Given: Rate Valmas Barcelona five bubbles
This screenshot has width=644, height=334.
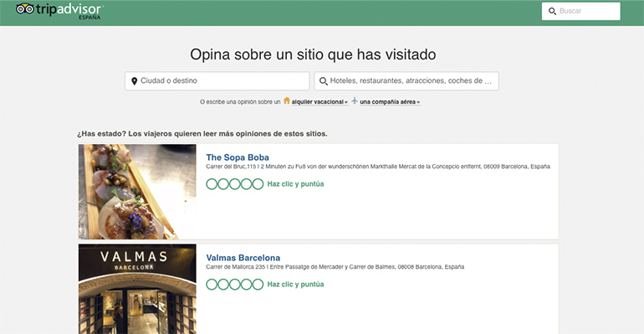Looking at the screenshot, I should (258, 285).
